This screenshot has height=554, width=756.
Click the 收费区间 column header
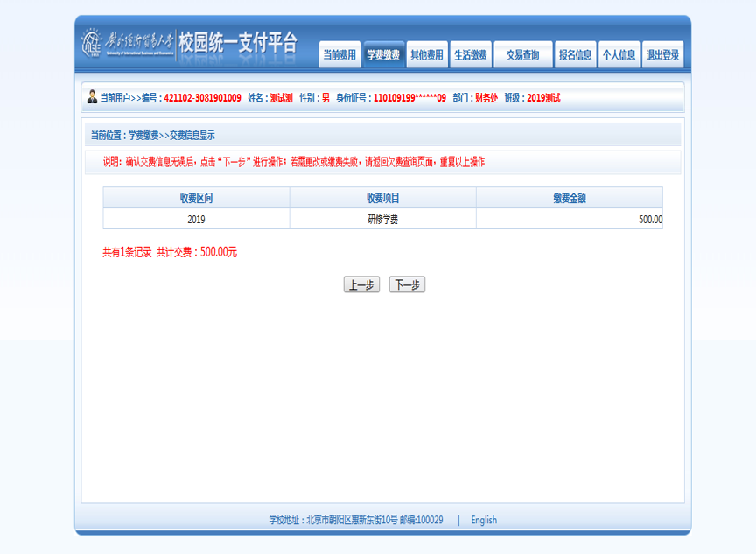coord(196,198)
